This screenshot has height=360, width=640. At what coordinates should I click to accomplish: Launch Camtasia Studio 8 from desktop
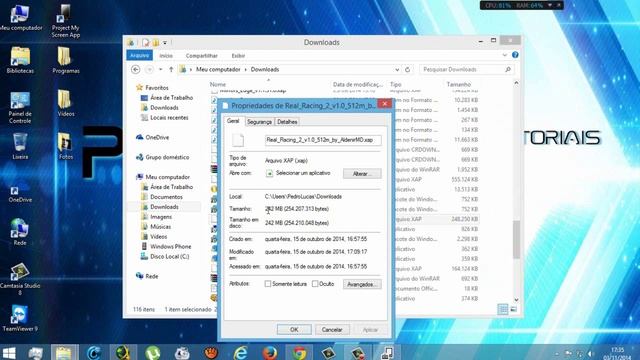20,279
